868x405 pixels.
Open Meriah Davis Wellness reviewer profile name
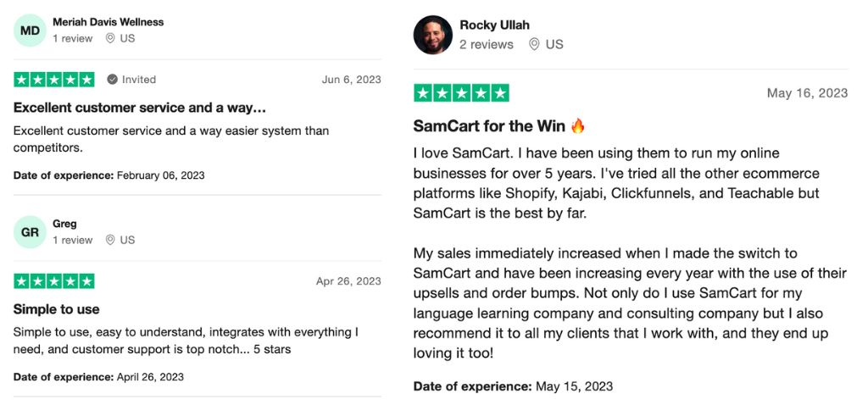[x=108, y=22]
